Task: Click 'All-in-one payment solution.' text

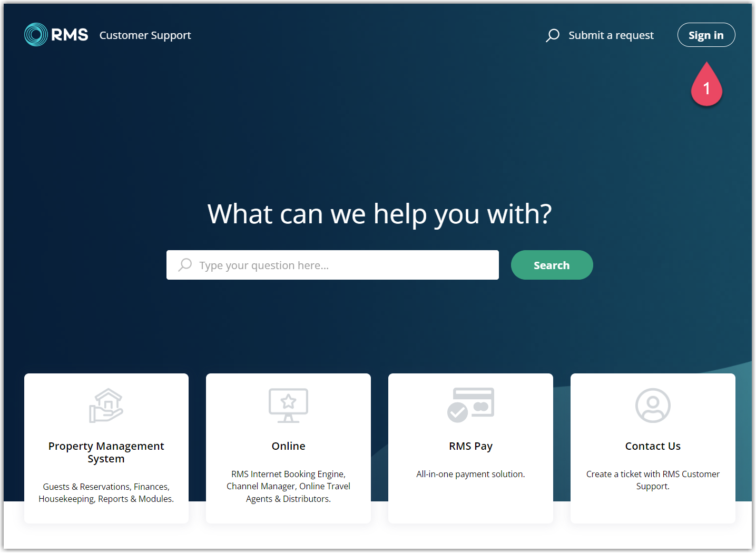Action: pos(470,474)
